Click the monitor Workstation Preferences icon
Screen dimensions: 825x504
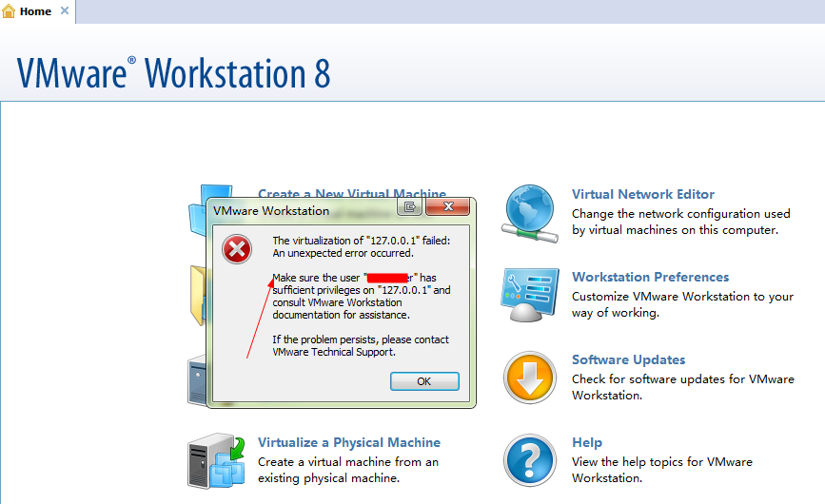coord(530,295)
